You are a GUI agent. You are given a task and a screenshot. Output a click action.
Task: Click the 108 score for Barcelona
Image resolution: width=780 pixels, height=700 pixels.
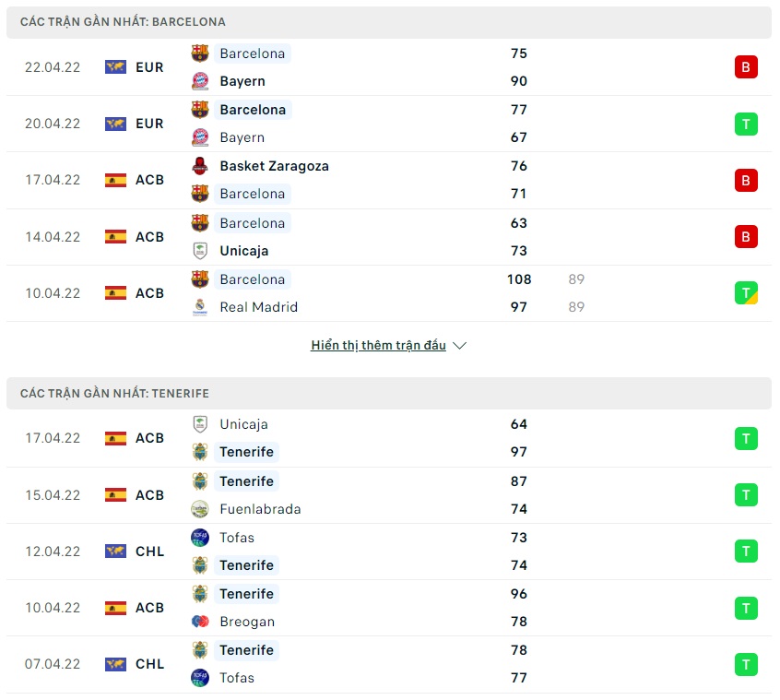[x=519, y=279]
